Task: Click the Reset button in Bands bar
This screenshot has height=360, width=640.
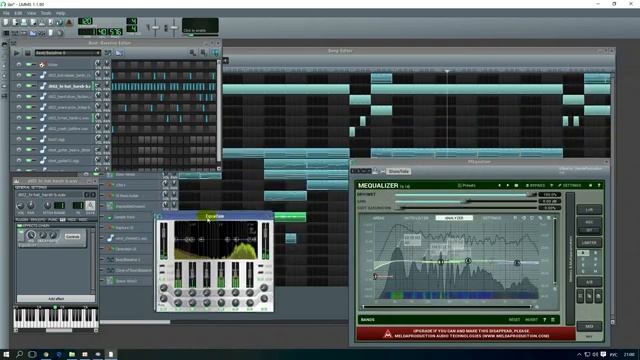Action: click(514, 320)
